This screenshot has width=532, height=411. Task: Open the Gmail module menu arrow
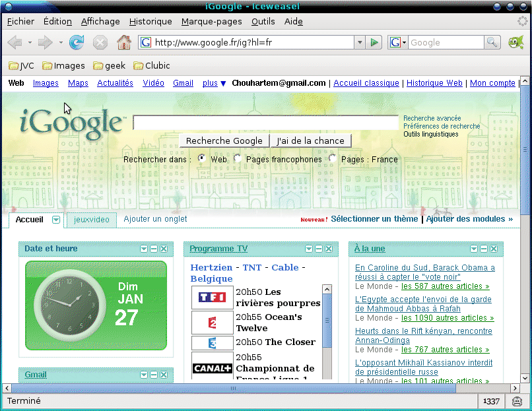[144, 375]
